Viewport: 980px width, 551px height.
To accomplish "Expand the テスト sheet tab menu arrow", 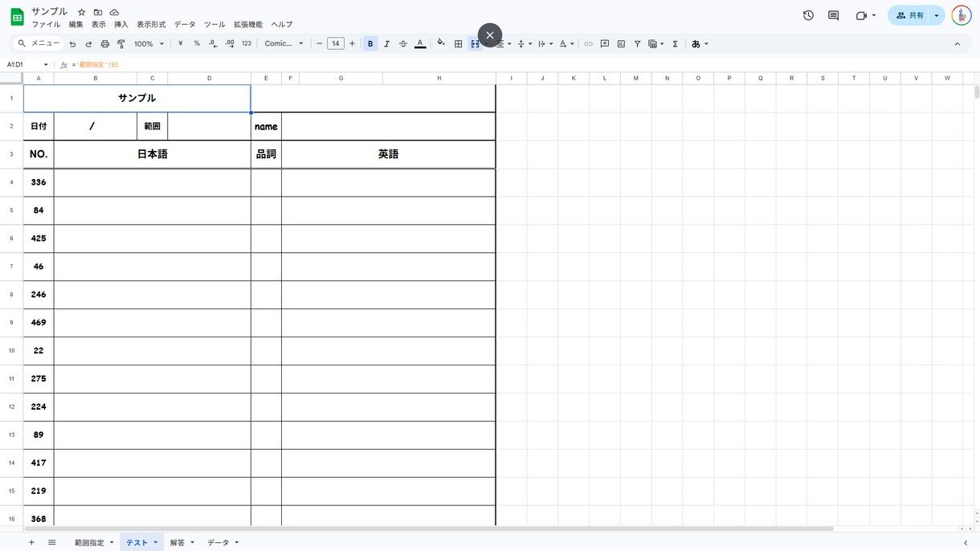I will click(156, 543).
